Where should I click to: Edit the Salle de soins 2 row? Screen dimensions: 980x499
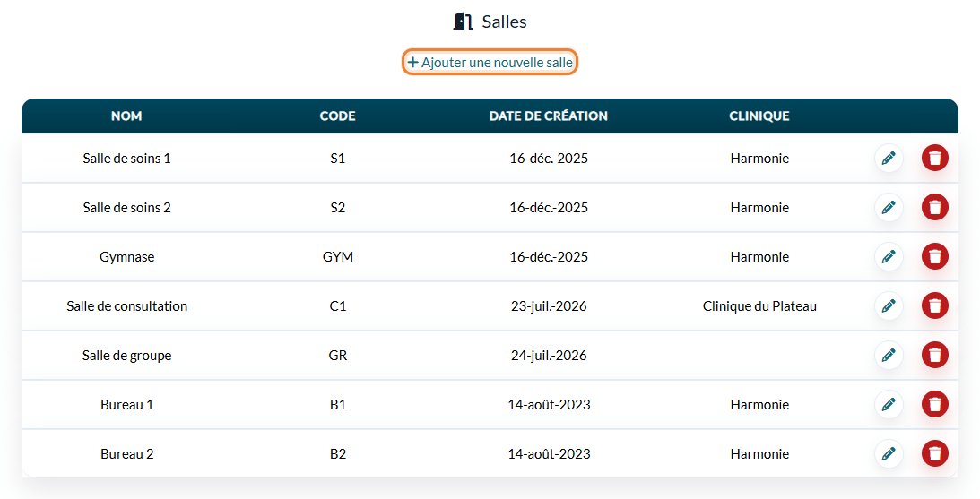[889, 207]
